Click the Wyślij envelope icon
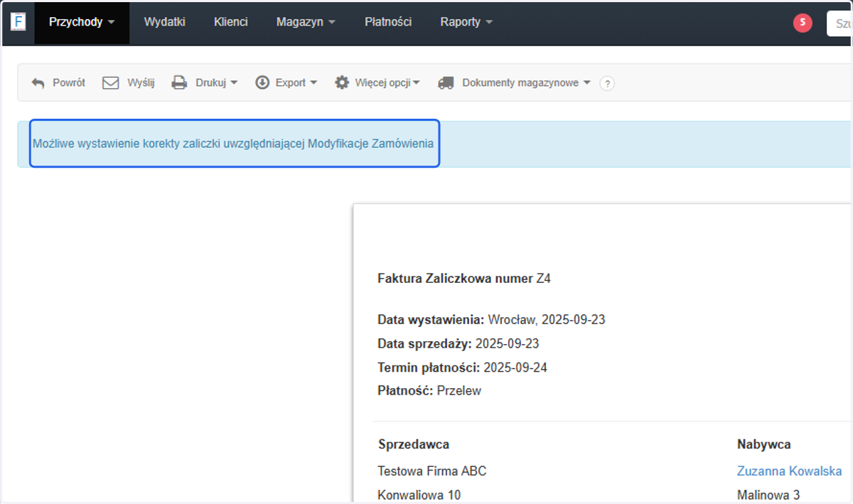This screenshot has width=853, height=504. click(110, 82)
